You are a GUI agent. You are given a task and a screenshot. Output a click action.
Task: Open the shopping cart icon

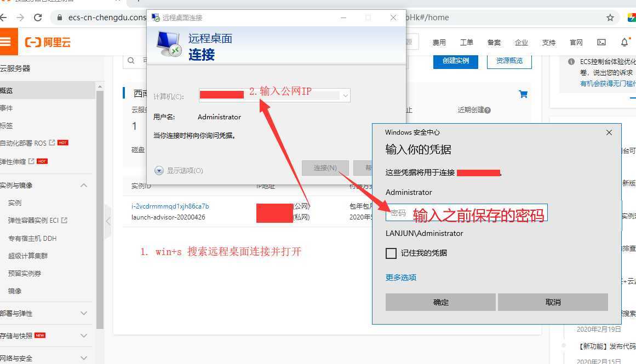(523, 94)
